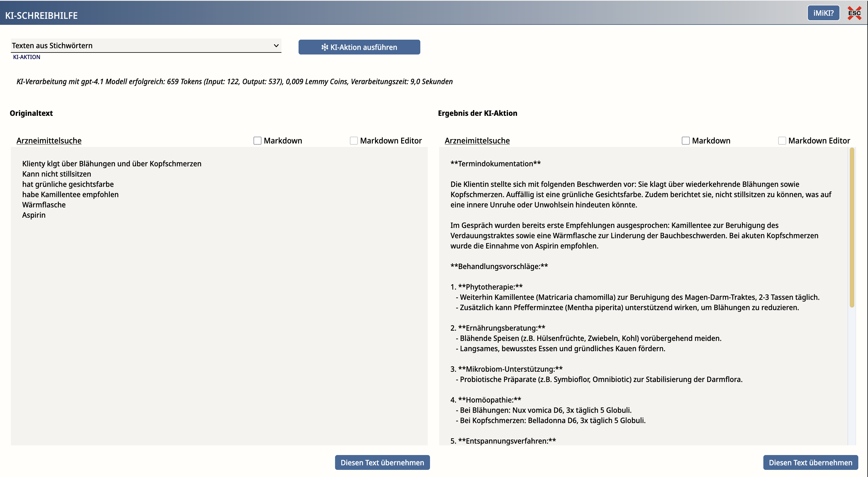Open the Texten aus Stichwörtern dropdown

coord(146,46)
